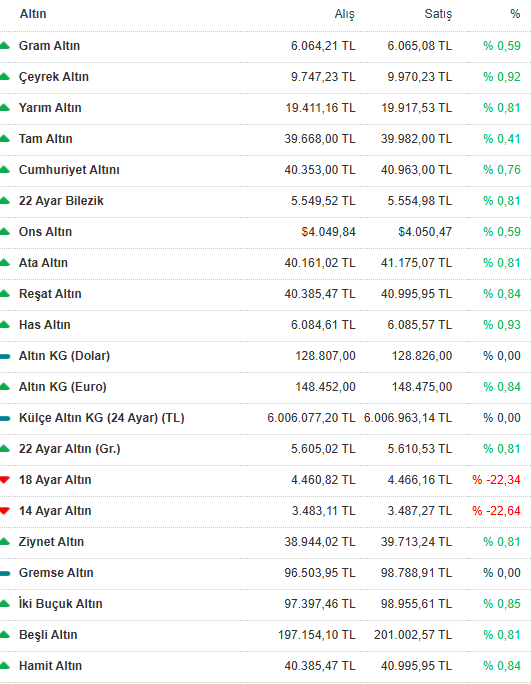This screenshot has width=531, height=684.
Task: Click İki Buçuk Altın change % 0,85
Action: [502, 604]
